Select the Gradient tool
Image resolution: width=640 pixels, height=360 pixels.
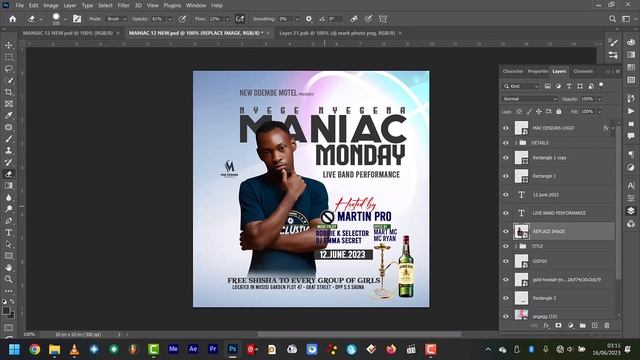point(9,186)
